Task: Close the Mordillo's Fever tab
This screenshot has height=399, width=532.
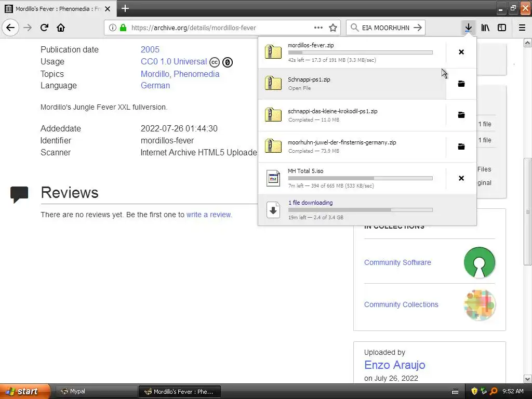Action: (108, 9)
